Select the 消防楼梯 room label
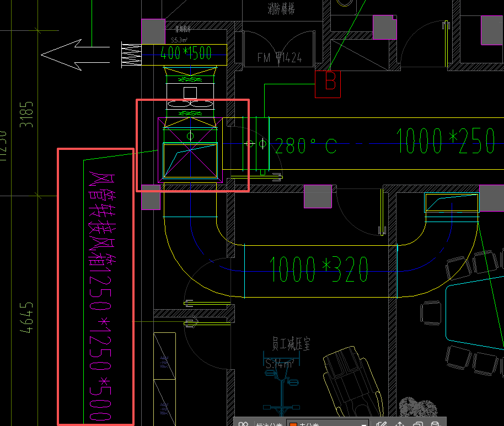This screenshot has width=504, height=426. click(281, 9)
